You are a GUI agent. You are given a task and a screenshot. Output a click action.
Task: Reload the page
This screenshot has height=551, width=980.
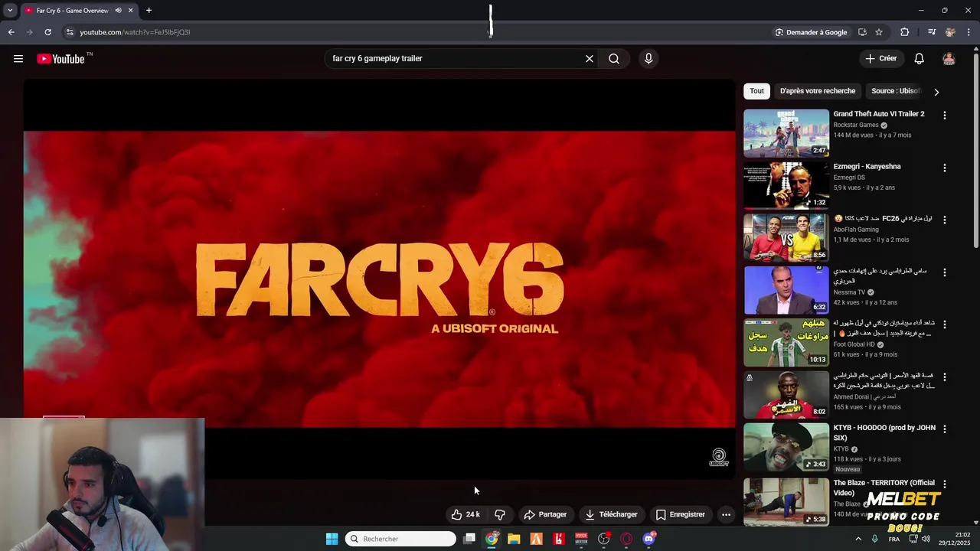tap(47, 32)
